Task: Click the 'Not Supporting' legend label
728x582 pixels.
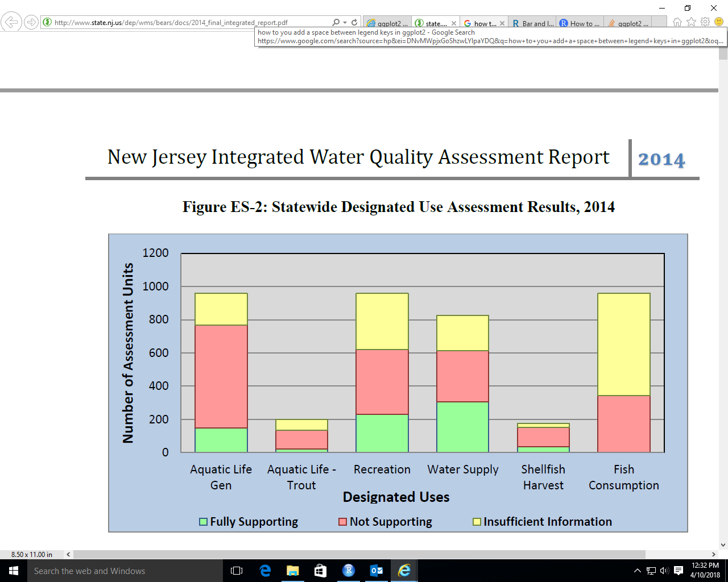Action: [391, 522]
